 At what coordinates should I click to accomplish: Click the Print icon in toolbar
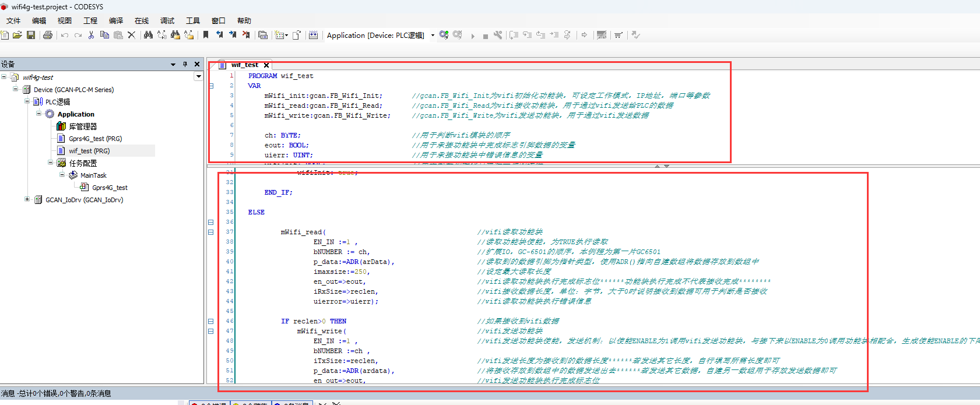(x=48, y=35)
